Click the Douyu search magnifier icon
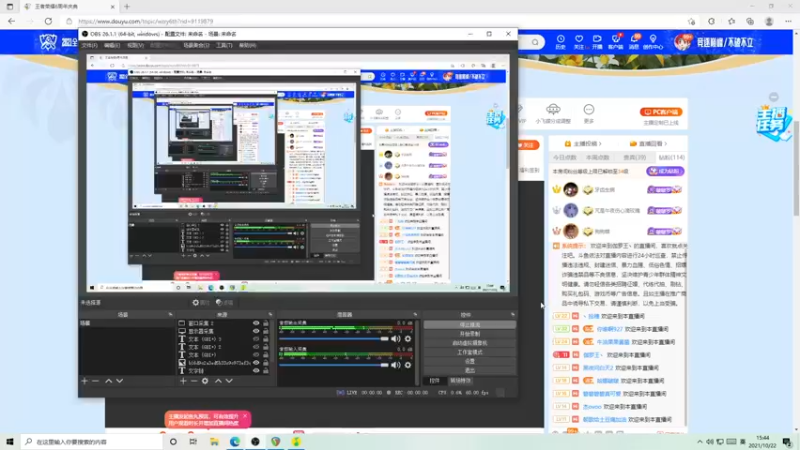800x450 pixels. (535, 42)
